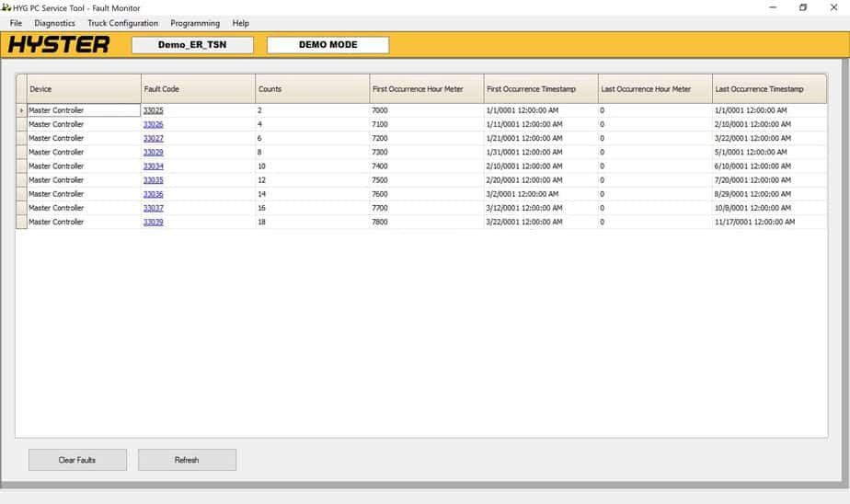This screenshot has width=850, height=504.
Task: Click fault code 33034 link
Action: pos(154,166)
